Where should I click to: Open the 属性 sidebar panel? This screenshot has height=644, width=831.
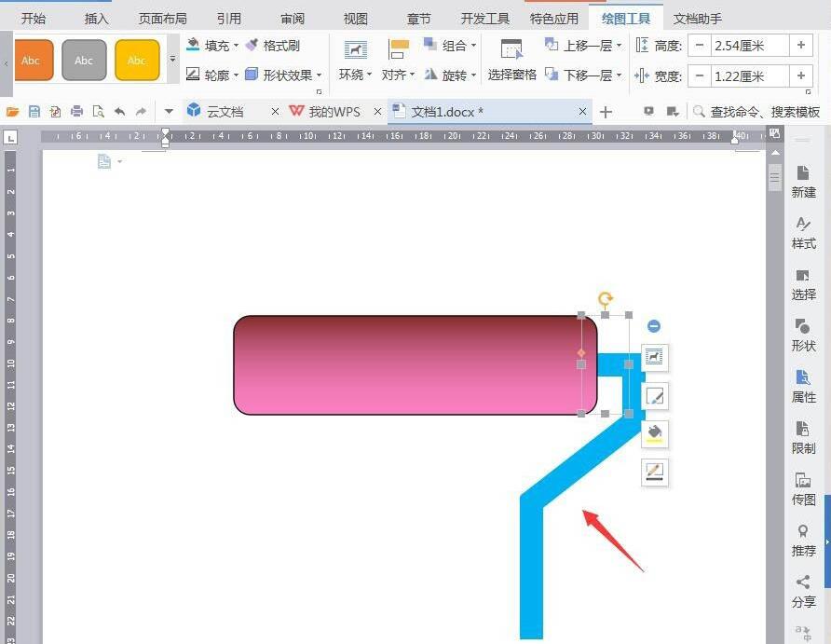point(803,387)
